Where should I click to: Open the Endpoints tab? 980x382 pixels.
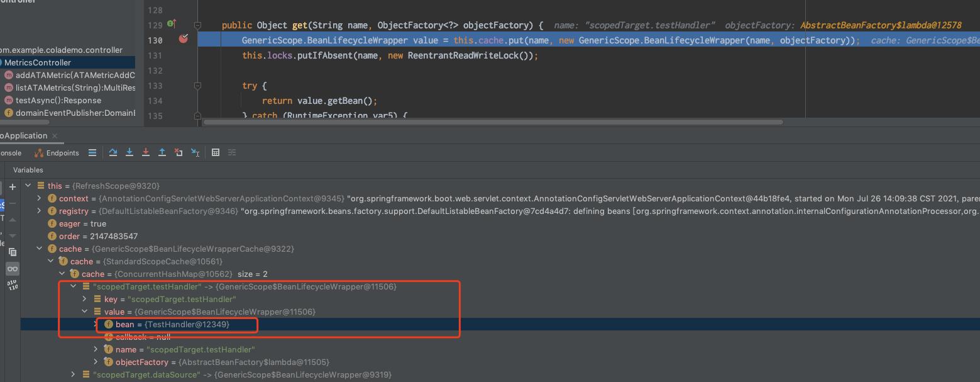click(57, 153)
